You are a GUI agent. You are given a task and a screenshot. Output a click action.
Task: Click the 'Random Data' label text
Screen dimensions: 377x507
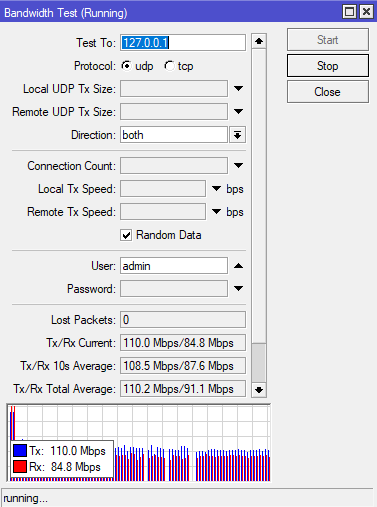click(169, 235)
